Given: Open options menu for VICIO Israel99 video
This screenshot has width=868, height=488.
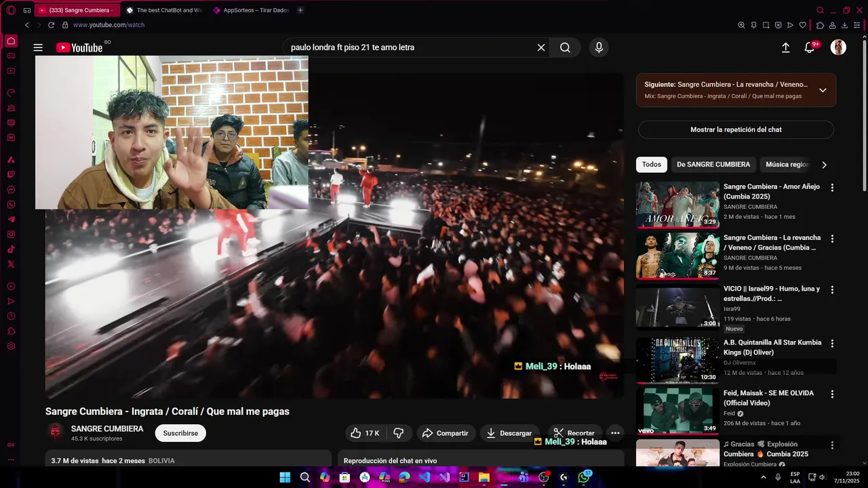Looking at the screenshot, I should (x=832, y=290).
